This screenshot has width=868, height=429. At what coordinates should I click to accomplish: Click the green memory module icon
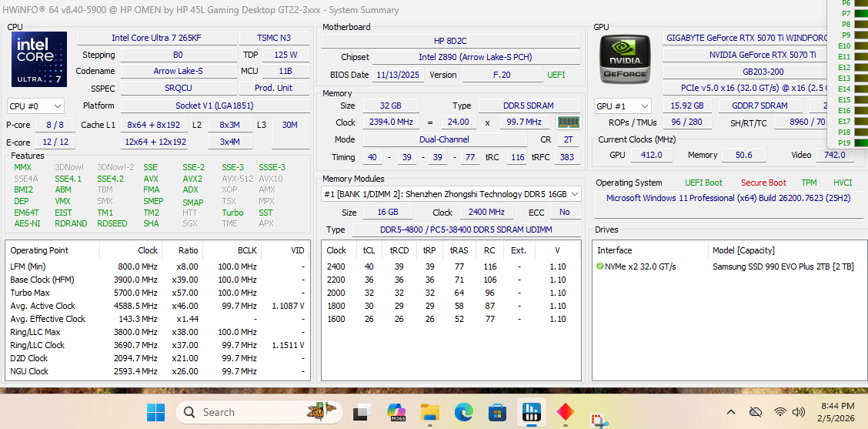(568, 122)
